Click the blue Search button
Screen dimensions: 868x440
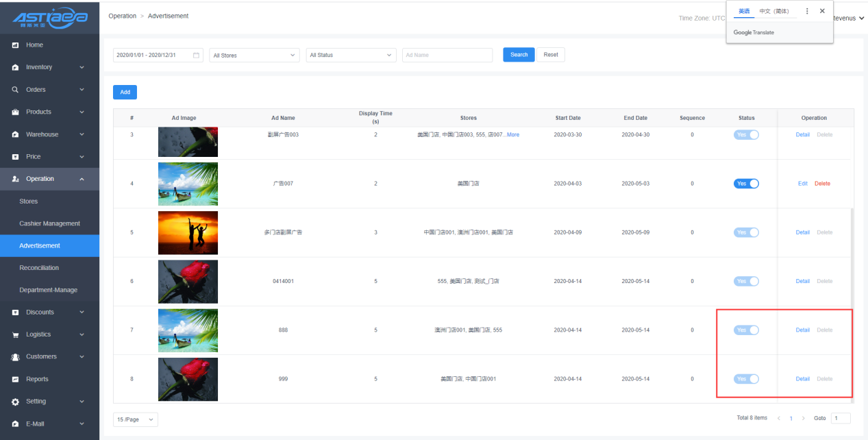519,55
